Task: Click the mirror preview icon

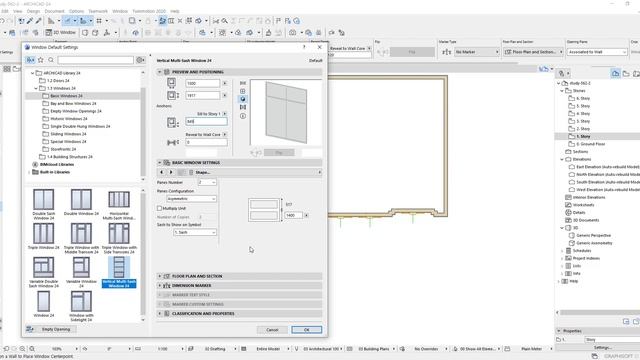Action: [x=243, y=107]
